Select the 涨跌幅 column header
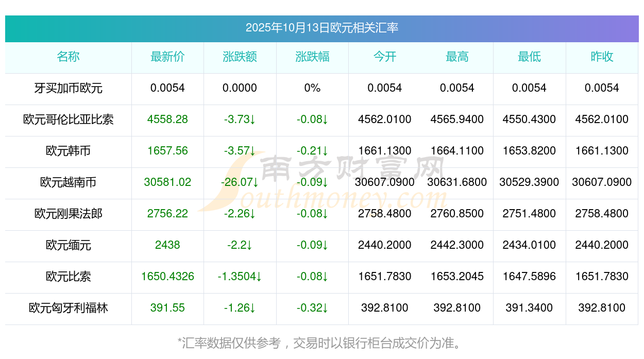644x359 pixels. 312,57
